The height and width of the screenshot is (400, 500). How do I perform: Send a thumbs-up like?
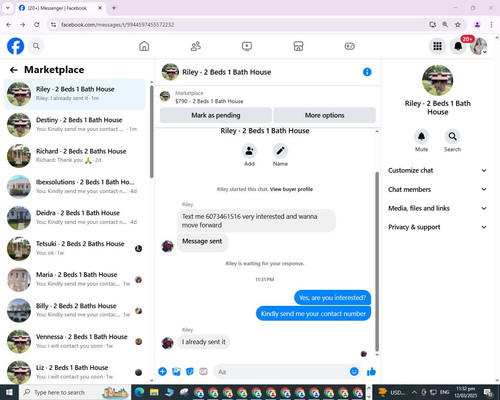click(371, 371)
